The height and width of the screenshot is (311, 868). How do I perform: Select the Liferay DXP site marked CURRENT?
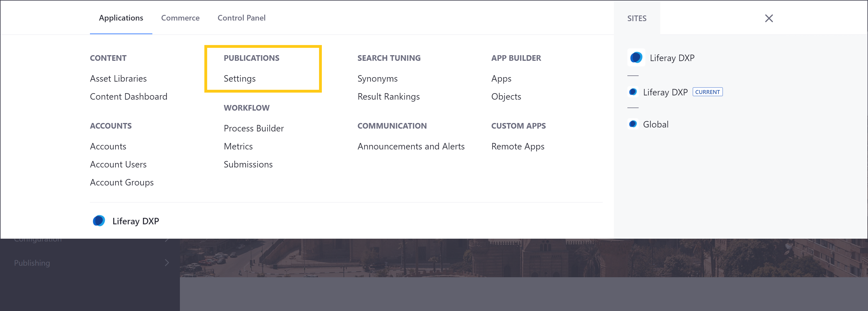(x=665, y=92)
